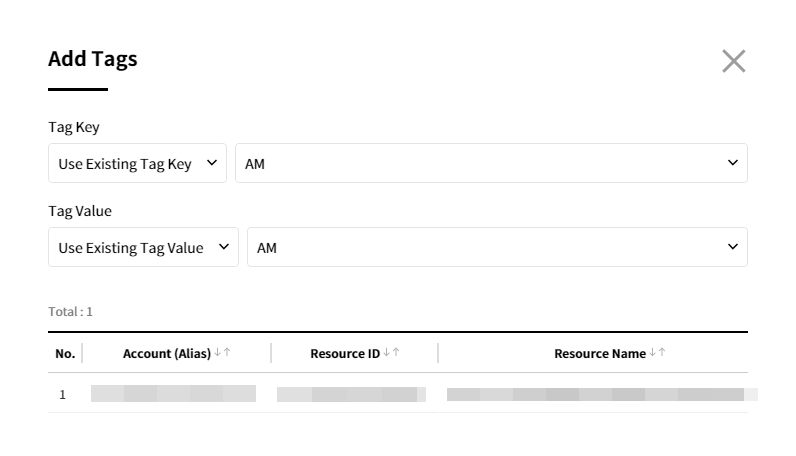Click the No. column header
Viewport: 796px width, 456px height.
point(65,354)
